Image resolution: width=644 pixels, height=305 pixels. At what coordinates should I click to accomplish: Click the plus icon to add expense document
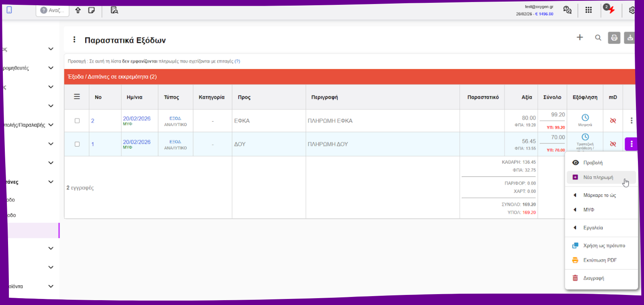(x=580, y=37)
